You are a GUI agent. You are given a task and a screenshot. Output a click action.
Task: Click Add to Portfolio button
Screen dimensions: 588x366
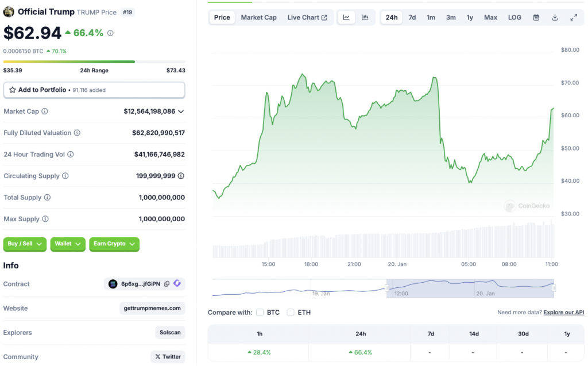(94, 90)
